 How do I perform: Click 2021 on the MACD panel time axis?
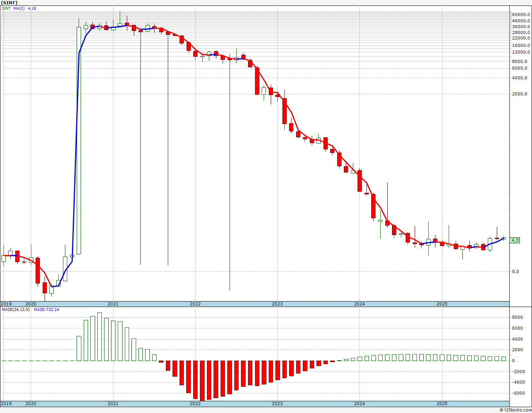pos(113,403)
